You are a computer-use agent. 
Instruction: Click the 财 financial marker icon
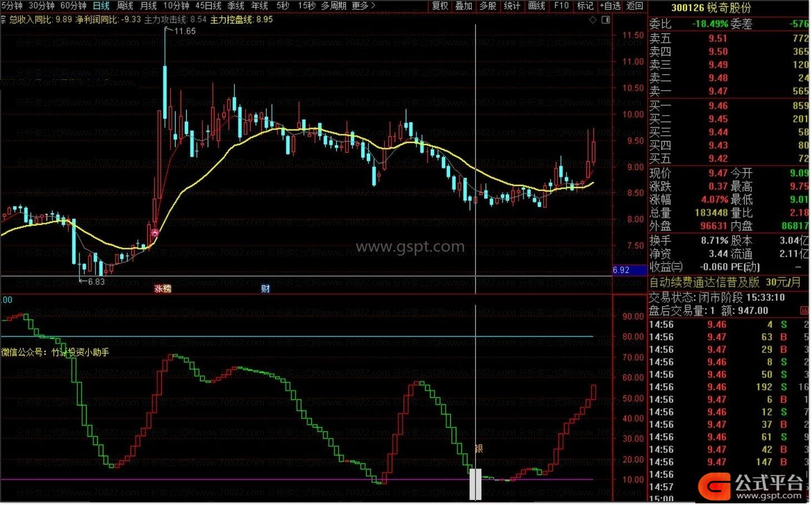click(266, 289)
